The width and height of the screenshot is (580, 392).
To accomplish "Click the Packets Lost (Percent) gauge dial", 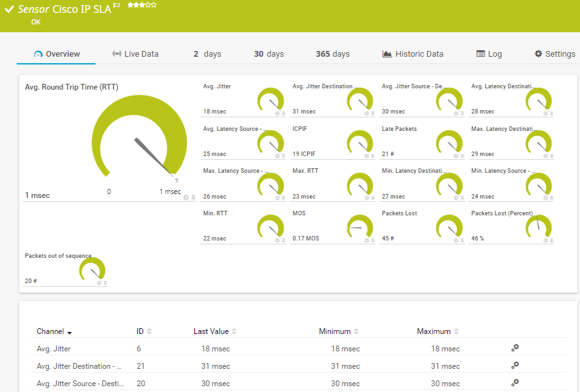I will (x=539, y=226).
